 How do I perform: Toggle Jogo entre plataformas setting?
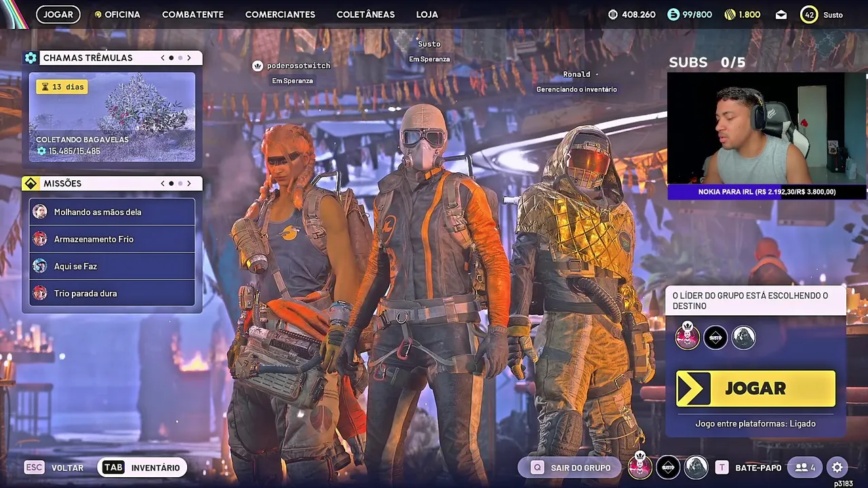(755, 424)
